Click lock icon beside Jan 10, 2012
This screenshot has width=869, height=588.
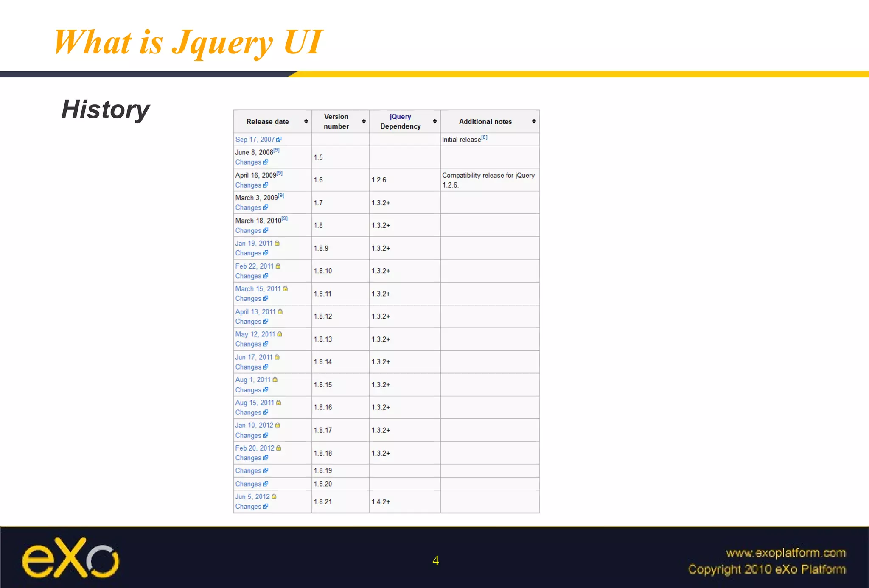[278, 425]
